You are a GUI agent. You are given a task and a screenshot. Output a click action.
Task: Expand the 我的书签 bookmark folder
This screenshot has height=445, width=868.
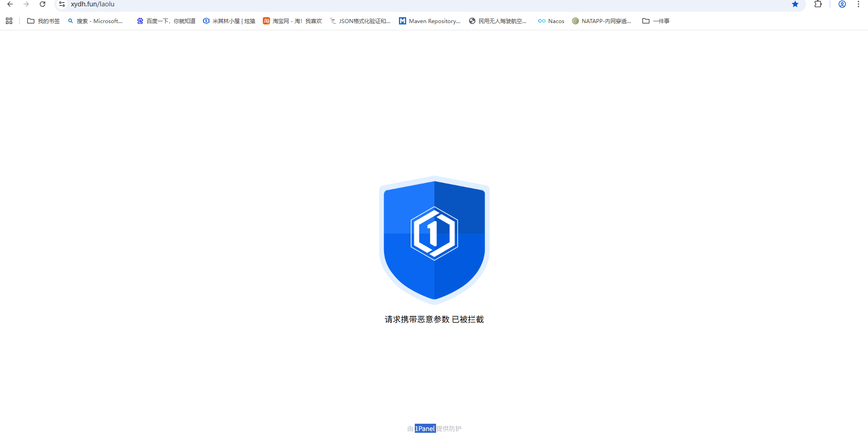43,21
